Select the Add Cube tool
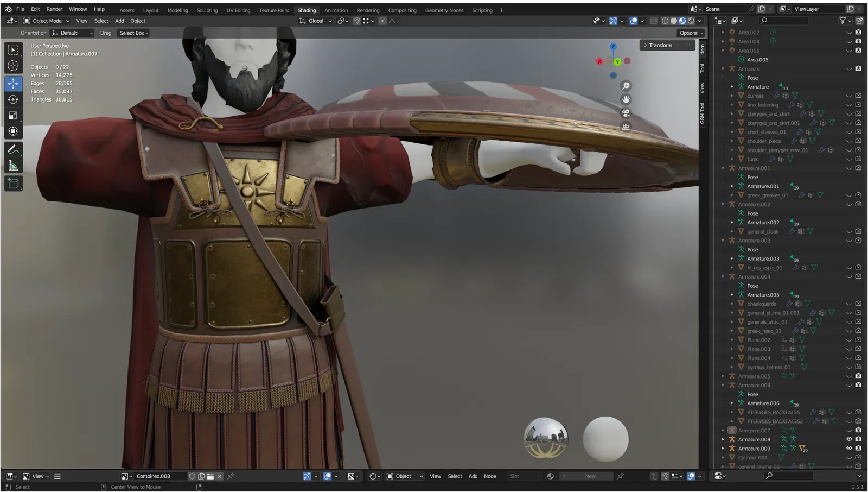Screen dimensions: 868x492 click(13, 184)
